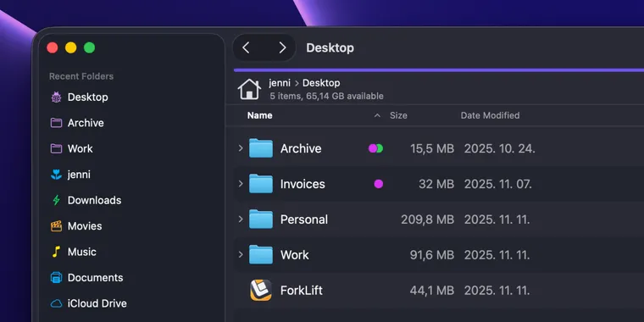Open Music in the sidebar
Image resolution: width=644 pixels, height=322 pixels.
(81, 252)
